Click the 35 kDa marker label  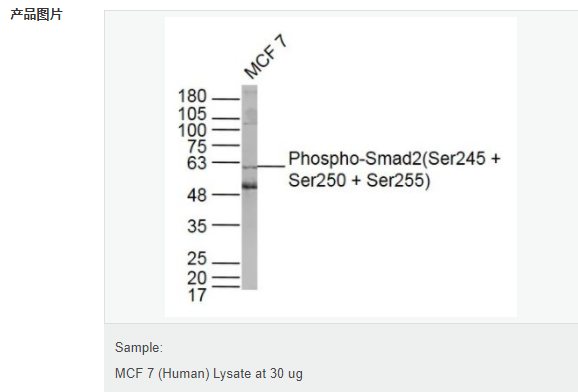pyautogui.click(x=197, y=226)
